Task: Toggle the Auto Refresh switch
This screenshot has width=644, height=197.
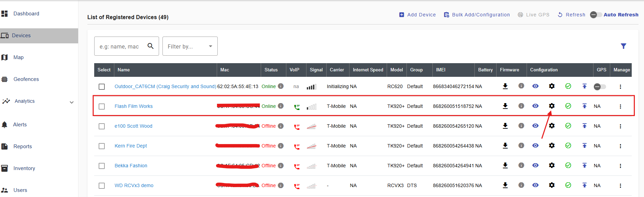Action: (x=596, y=15)
